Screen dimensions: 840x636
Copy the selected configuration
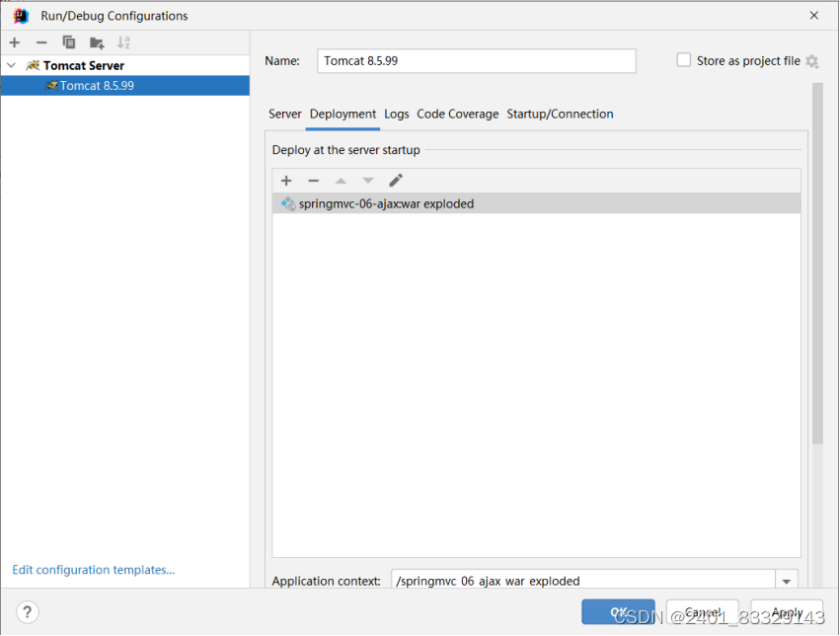click(x=68, y=42)
